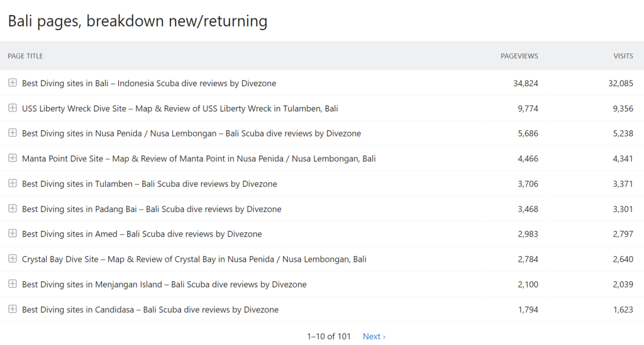
Task: Click the plus icon beside Amed row
Action: pos(12,234)
